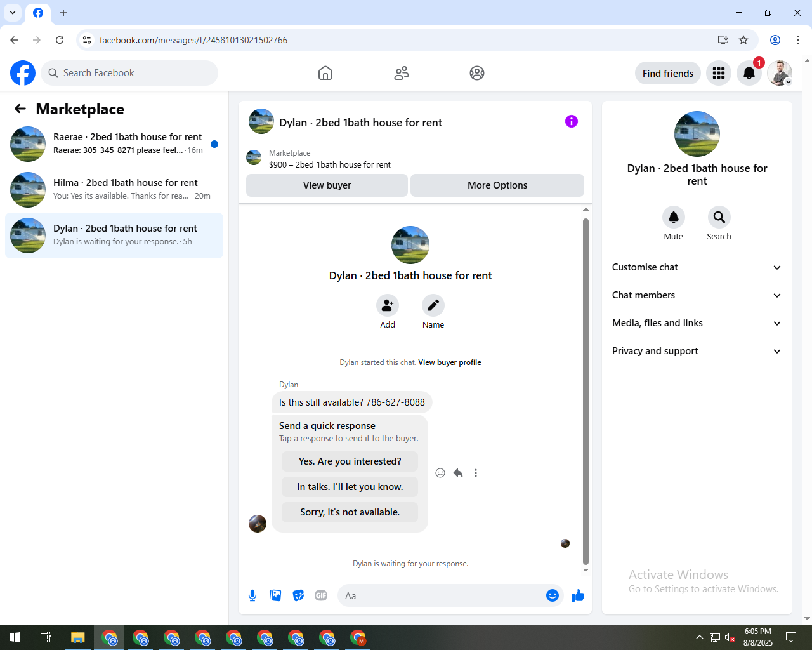This screenshot has height=650, width=812.
Task: Click the chat vertical scrollbar
Action: point(586,392)
